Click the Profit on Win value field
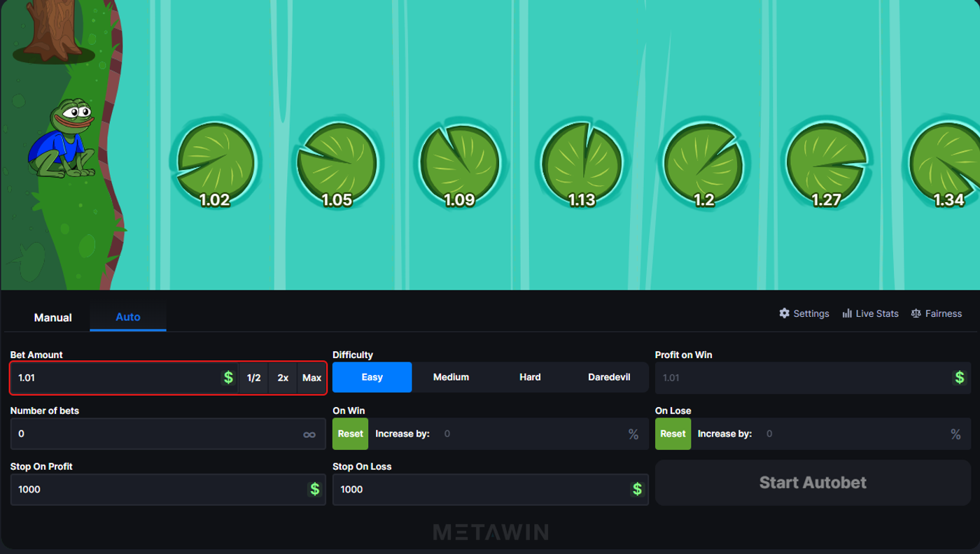This screenshot has height=554, width=980. pyautogui.click(x=813, y=378)
